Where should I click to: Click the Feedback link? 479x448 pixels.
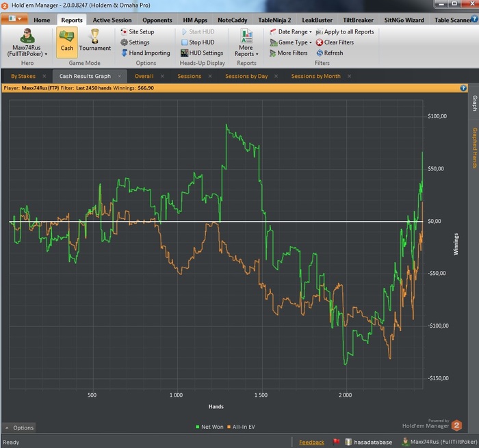(311, 443)
